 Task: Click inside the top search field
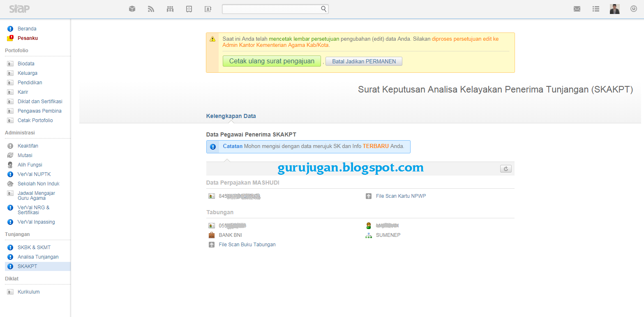click(271, 9)
